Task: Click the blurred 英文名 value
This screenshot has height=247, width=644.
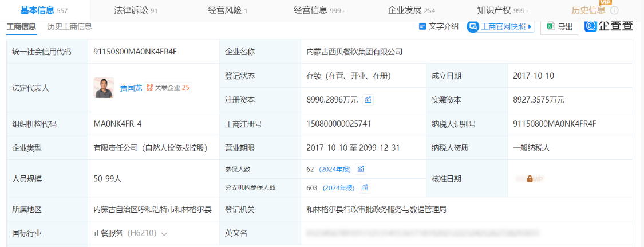Action: (423, 233)
